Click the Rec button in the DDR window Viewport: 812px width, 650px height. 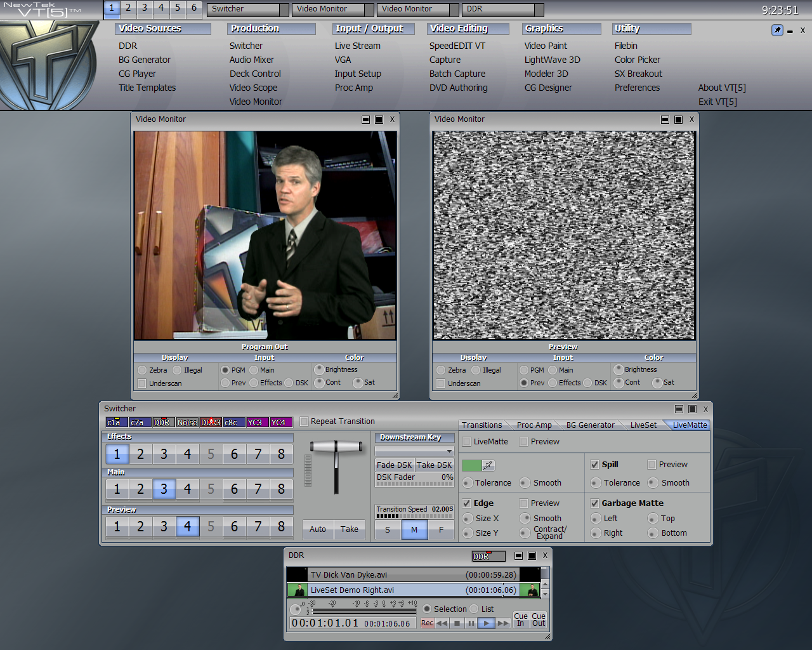(x=427, y=623)
